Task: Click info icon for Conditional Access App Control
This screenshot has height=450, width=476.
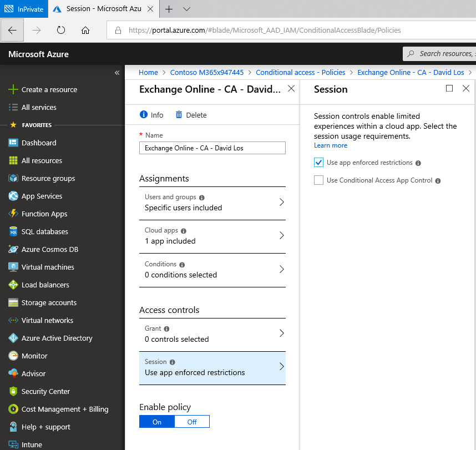Action: tap(438, 181)
